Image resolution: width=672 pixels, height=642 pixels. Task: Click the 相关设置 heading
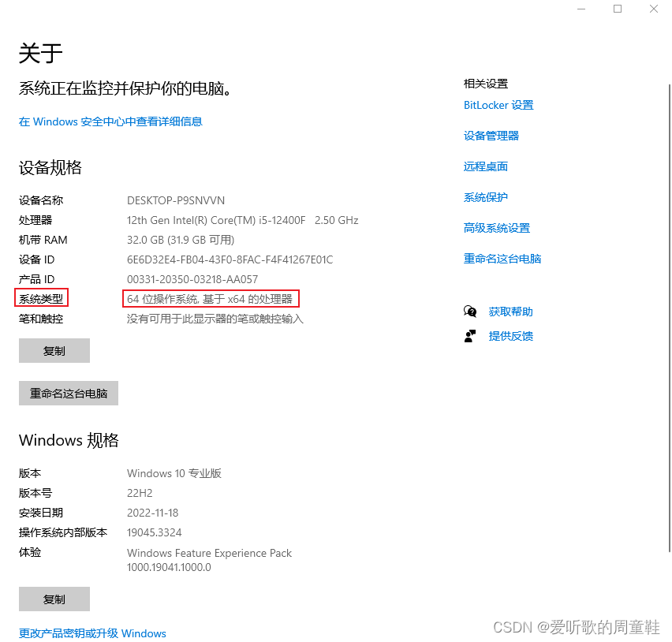(x=486, y=84)
